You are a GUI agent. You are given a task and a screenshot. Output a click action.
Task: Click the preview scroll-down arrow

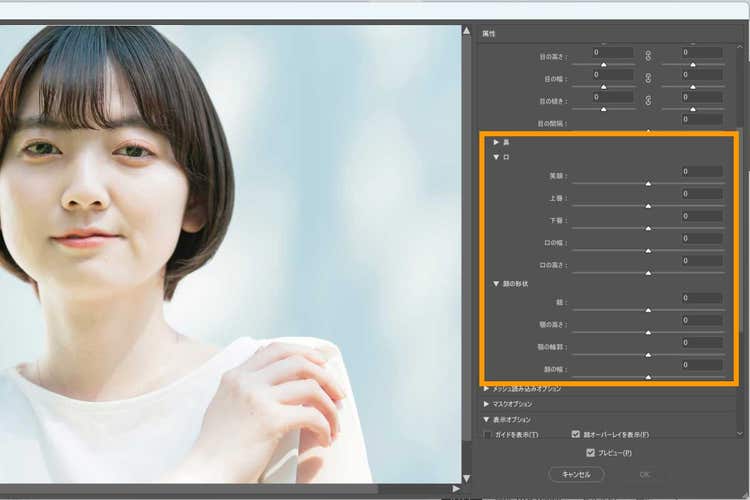[466, 478]
